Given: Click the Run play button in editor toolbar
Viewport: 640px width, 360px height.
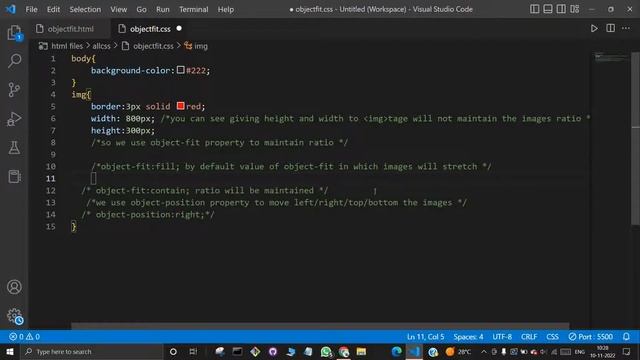Looking at the screenshot, I should [x=594, y=29].
